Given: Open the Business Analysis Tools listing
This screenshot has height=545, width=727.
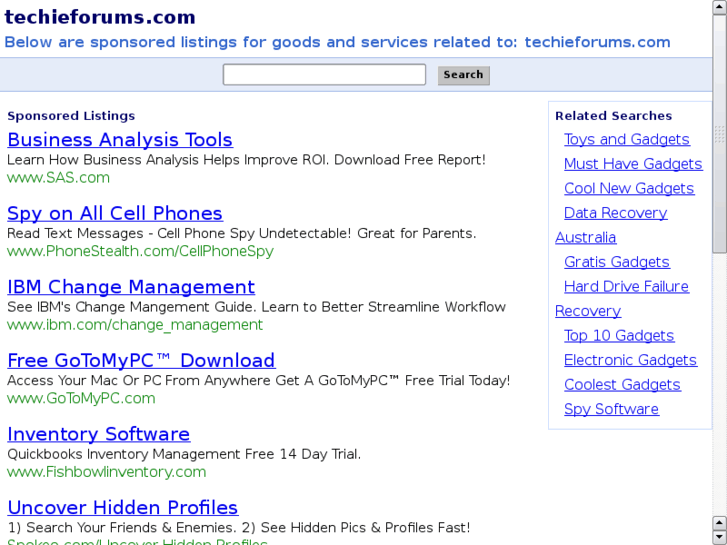Looking at the screenshot, I should 120,140.
